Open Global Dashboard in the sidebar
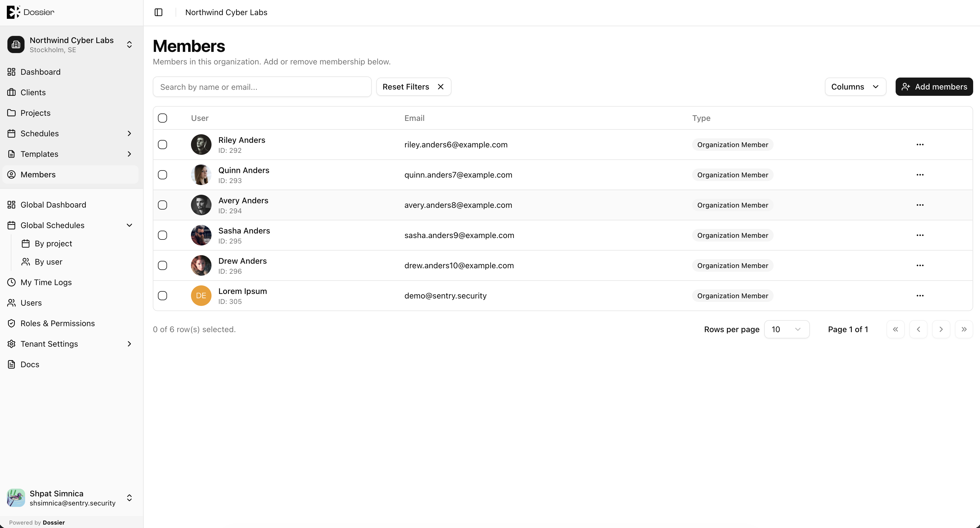 pyautogui.click(x=70, y=205)
